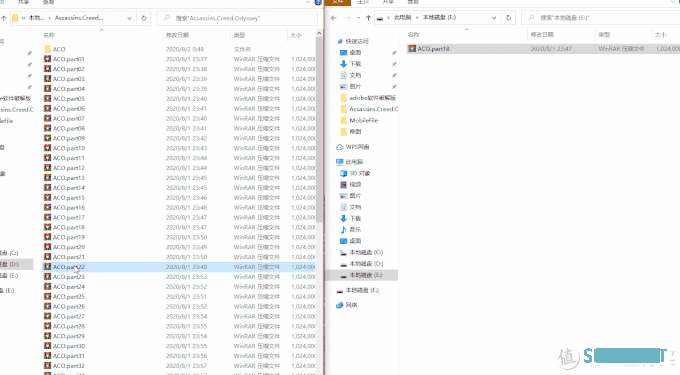The image size is (680, 375).
Task: Select ACO.part32 file name in left window
Action: click(69, 366)
